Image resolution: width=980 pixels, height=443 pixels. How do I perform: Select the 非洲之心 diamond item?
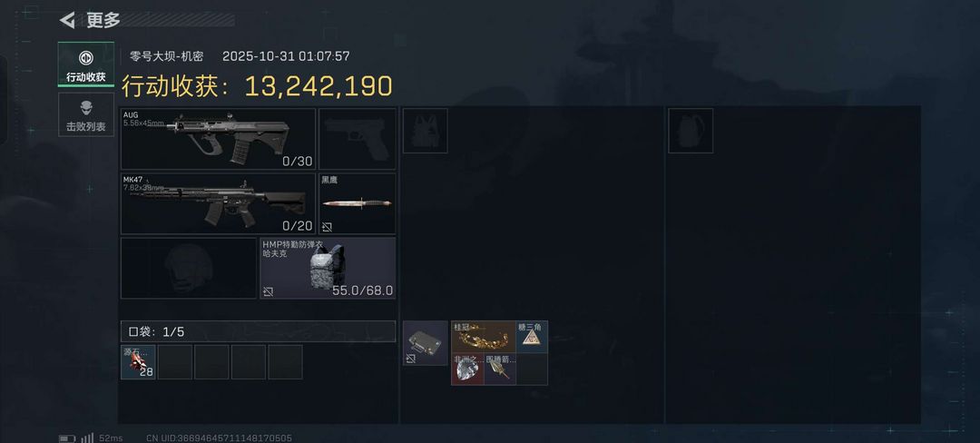[x=467, y=369]
